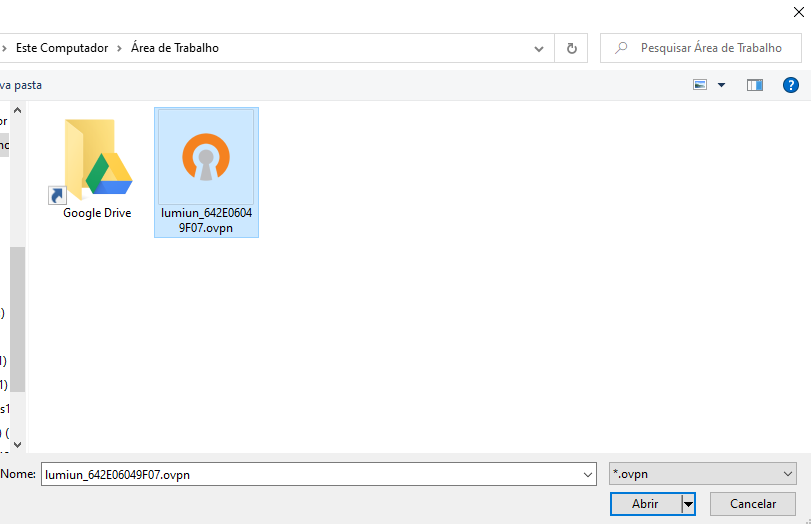Open the *.ovpn file type filter
Image resolution: width=811 pixels, height=524 pixels.
[702, 474]
